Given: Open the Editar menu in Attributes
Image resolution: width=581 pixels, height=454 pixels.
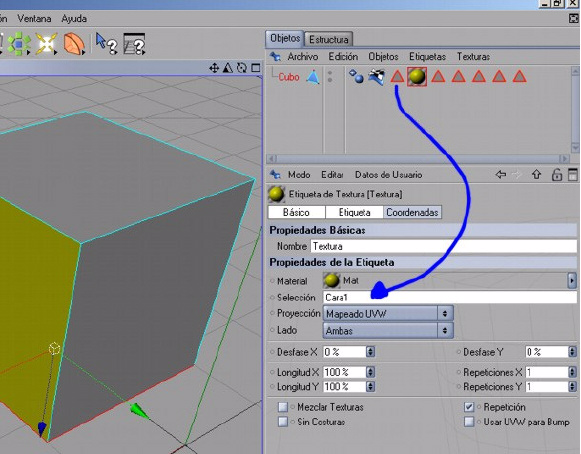Looking at the screenshot, I should (x=332, y=174).
